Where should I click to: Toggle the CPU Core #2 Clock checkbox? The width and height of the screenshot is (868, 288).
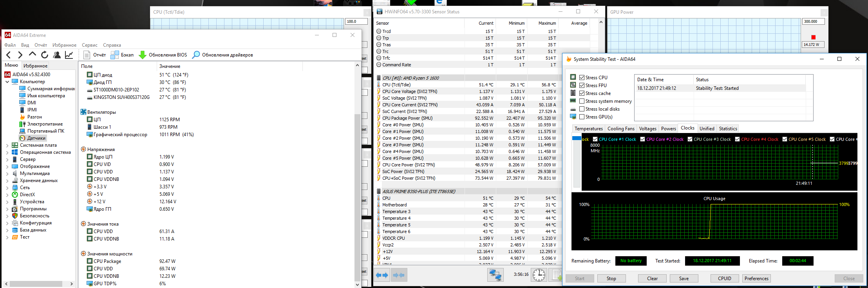643,139
